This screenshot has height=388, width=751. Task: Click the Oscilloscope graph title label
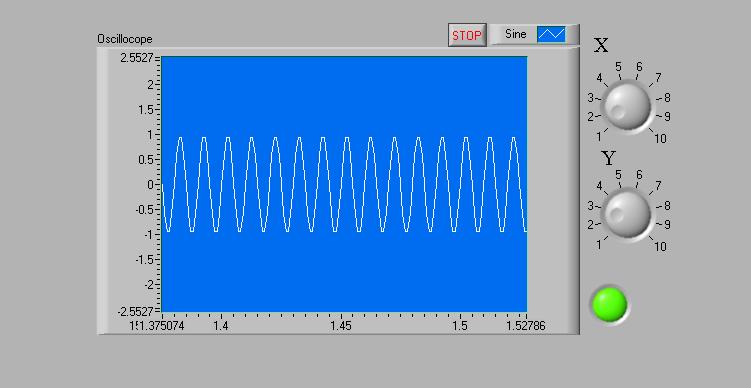coord(125,39)
